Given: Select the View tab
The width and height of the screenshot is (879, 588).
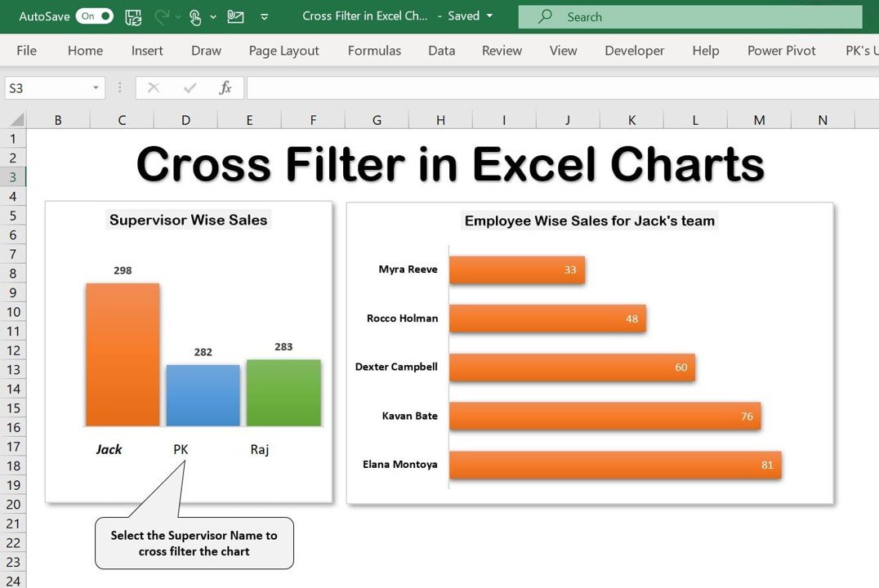Looking at the screenshot, I should (x=563, y=51).
